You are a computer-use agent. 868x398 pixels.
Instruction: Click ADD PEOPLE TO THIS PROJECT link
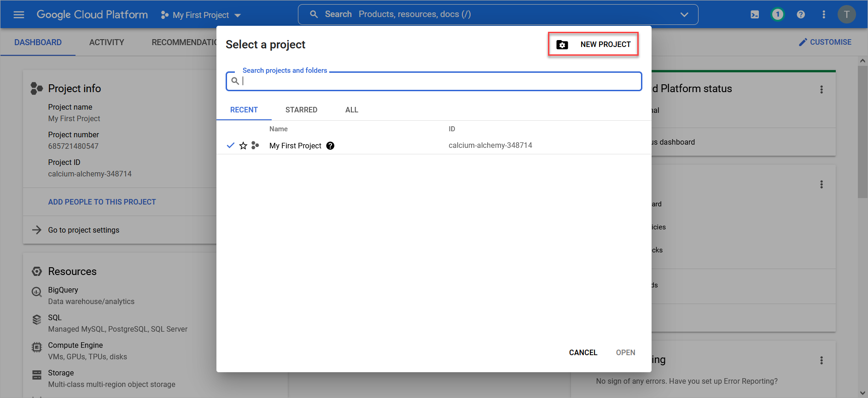(102, 202)
